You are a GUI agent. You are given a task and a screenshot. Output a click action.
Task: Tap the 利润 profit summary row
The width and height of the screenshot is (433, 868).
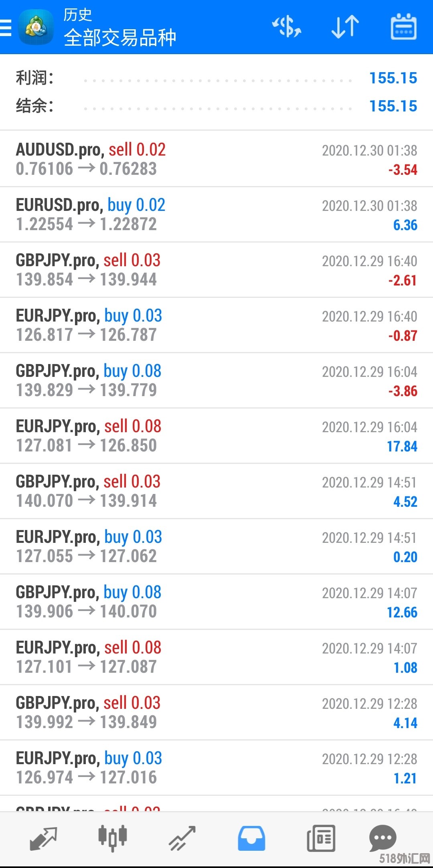click(216, 78)
